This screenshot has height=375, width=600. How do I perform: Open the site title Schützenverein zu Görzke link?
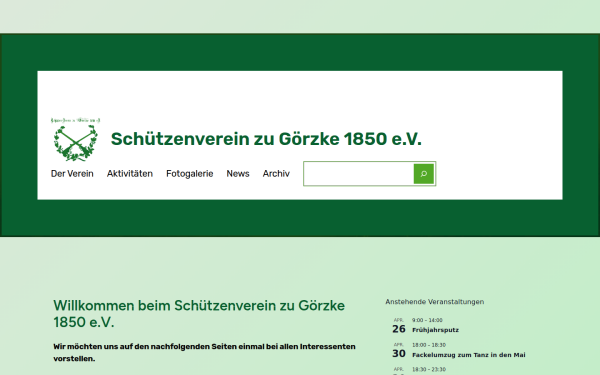pyautogui.click(x=266, y=139)
